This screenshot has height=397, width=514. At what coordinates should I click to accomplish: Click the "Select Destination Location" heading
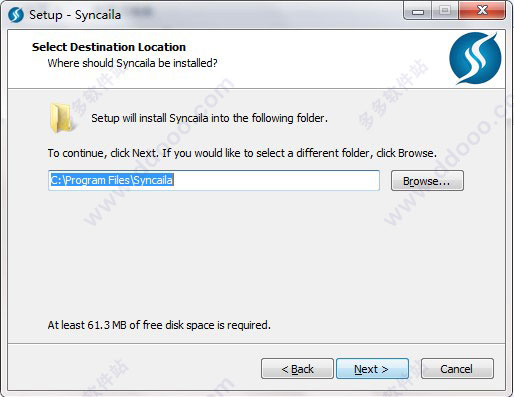(x=109, y=47)
